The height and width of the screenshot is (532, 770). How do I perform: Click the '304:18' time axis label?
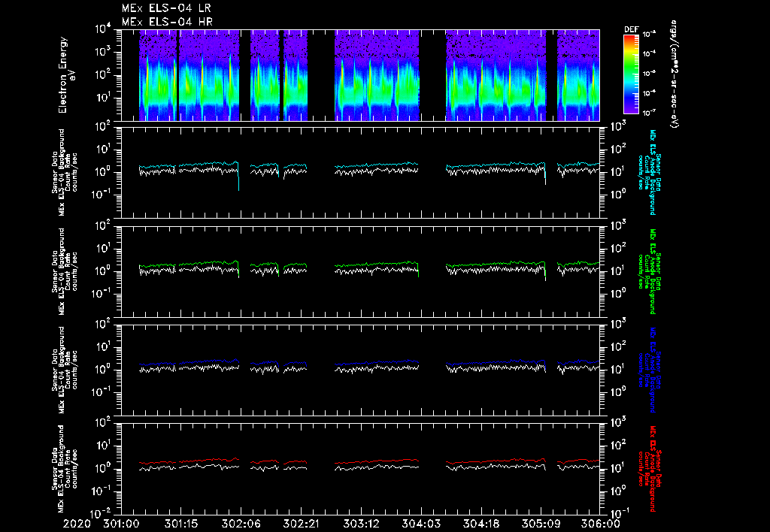480,524
